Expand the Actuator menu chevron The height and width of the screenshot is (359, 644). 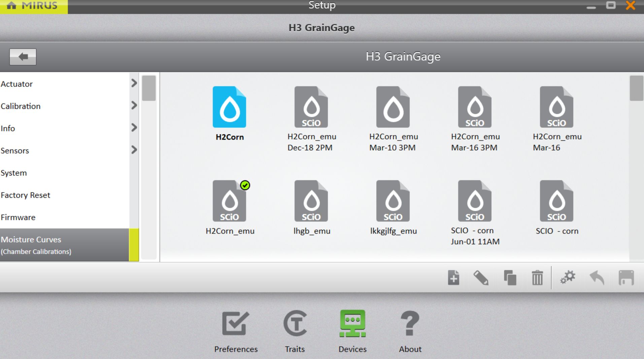pos(134,83)
